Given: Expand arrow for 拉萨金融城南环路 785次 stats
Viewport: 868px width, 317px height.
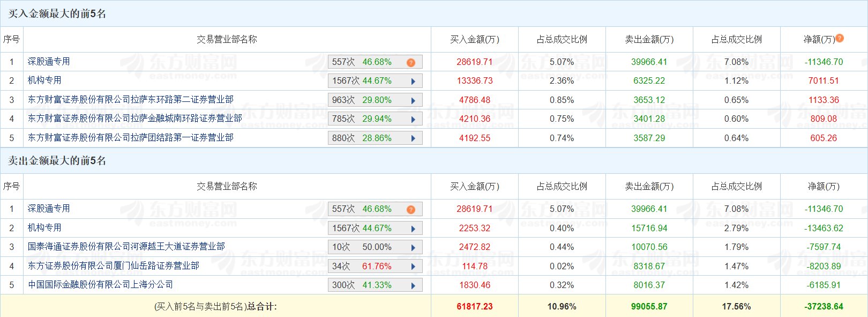Looking at the screenshot, I should 413,119.
